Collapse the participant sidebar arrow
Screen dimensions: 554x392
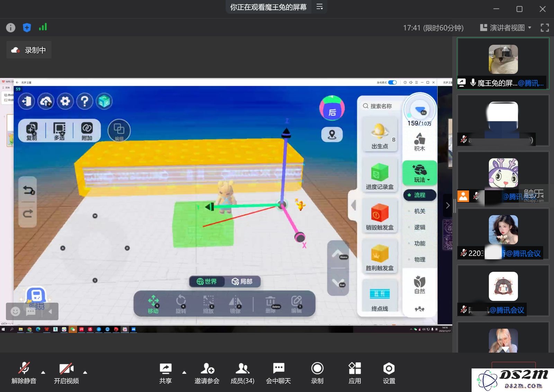[x=448, y=205]
